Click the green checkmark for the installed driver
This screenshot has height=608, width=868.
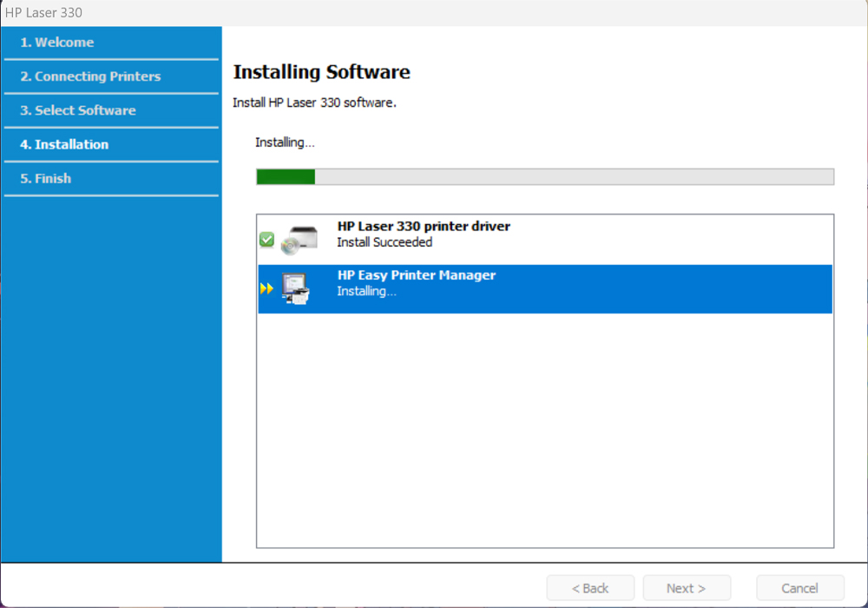pyautogui.click(x=266, y=239)
